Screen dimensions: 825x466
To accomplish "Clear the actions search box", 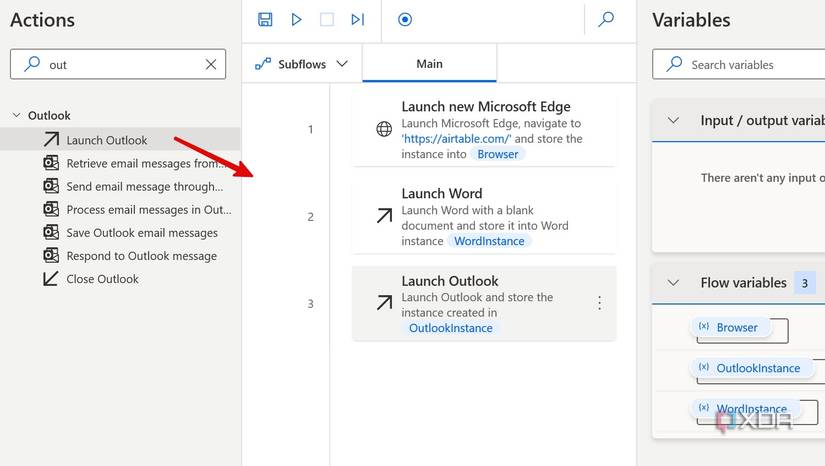I will (211, 65).
